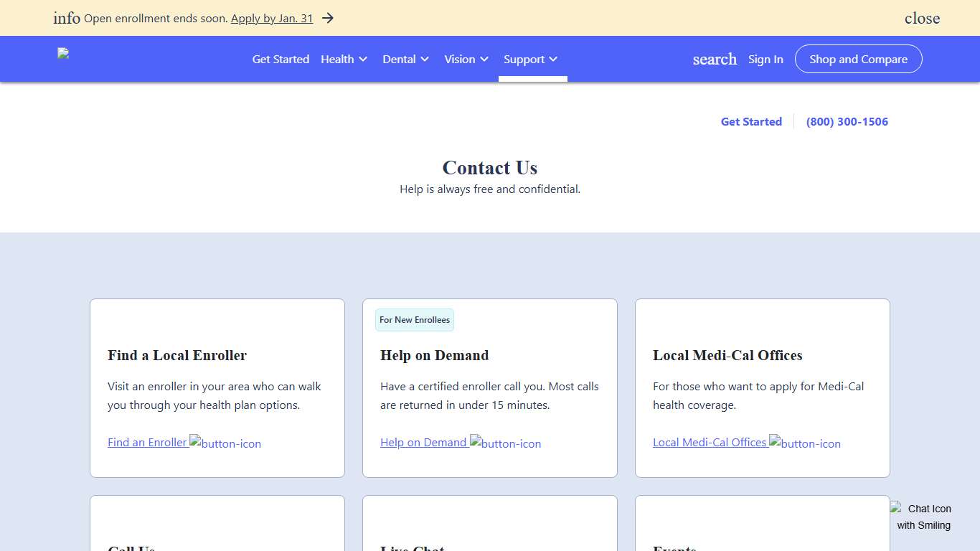Select Get Started in the navigation bar

[x=281, y=59]
